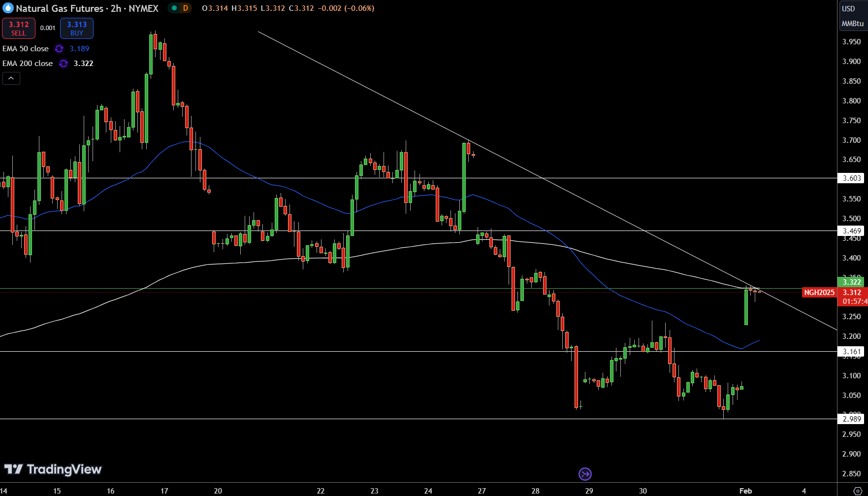The width and height of the screenshot is (868, 496).
Task: Click the 2.989 horizontal line price label
Action: click(x=851, y=419)
